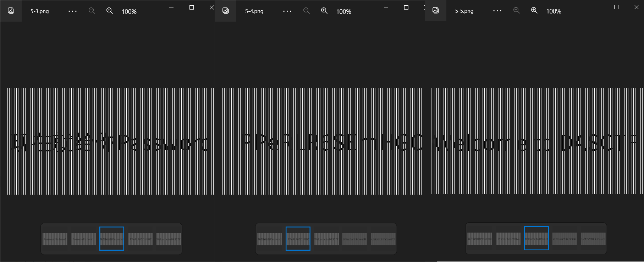This screenshot has width=644, height=262.
Task: Close the 5-3.png window
Action: [211, 7]
